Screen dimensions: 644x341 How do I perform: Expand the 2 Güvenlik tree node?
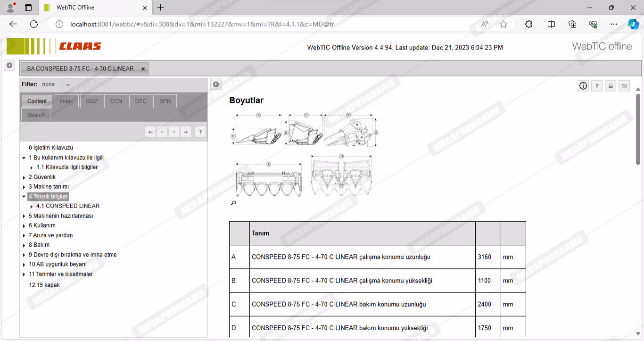point(24,177)
